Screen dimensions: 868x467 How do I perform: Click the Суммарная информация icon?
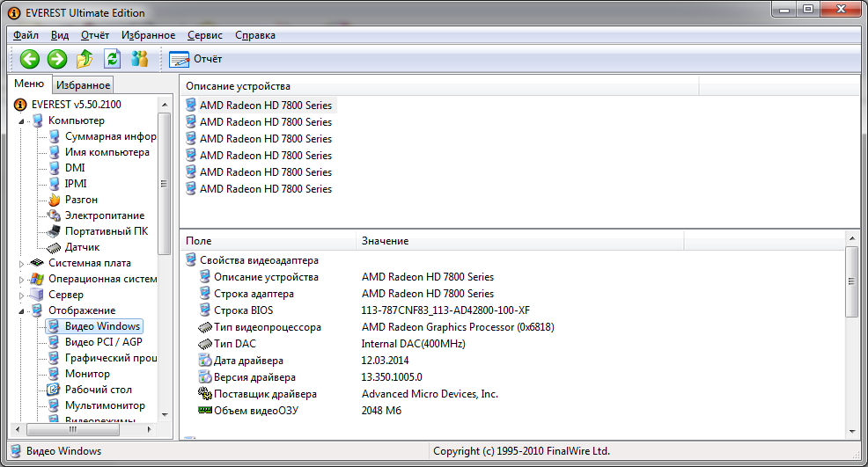55,136
